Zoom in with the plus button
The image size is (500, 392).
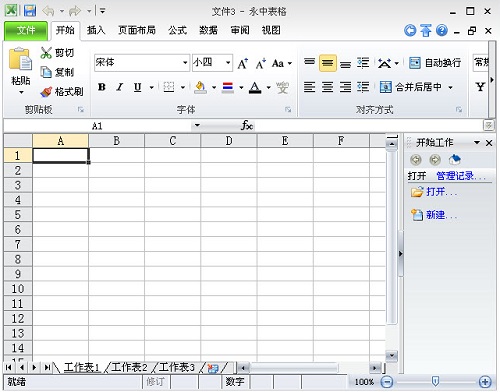coord(485,382)
